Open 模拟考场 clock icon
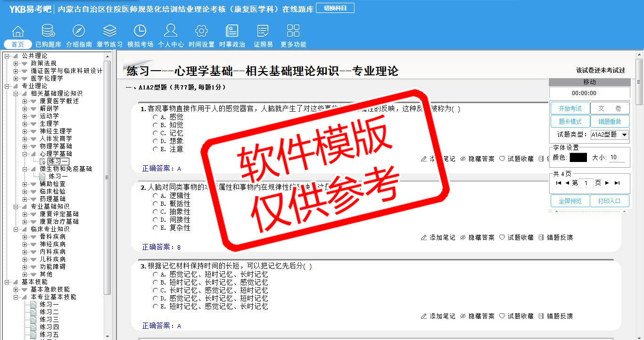This screenshot has height=340, width=644. pyautogui.click(x=140, y=31)
